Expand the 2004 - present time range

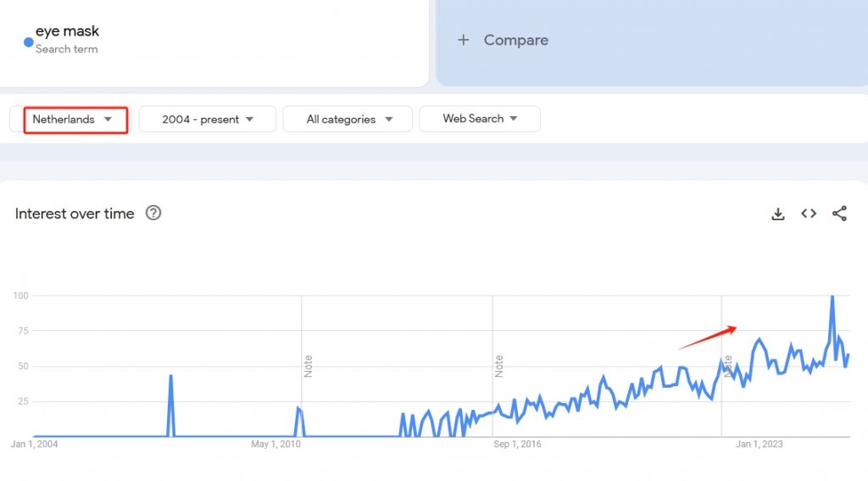click(208, 119)
